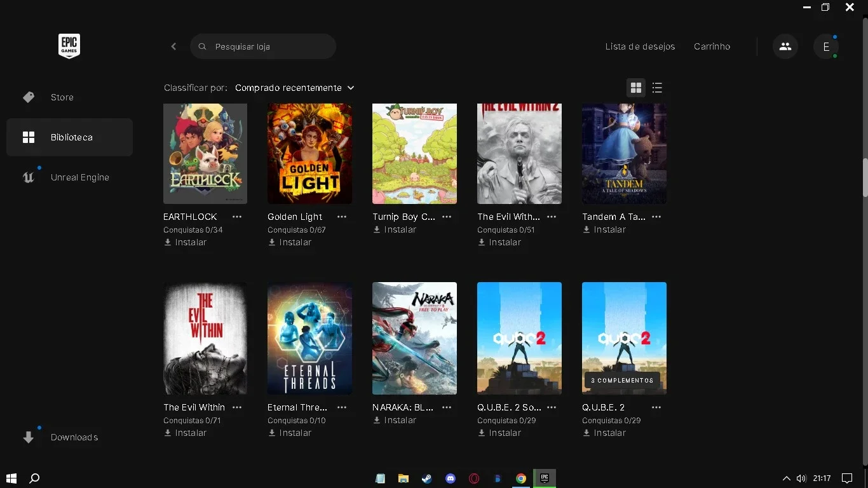Open the Store section
Image resolution: width=868 pixels, height=488 pixels.
click(69, 97)
